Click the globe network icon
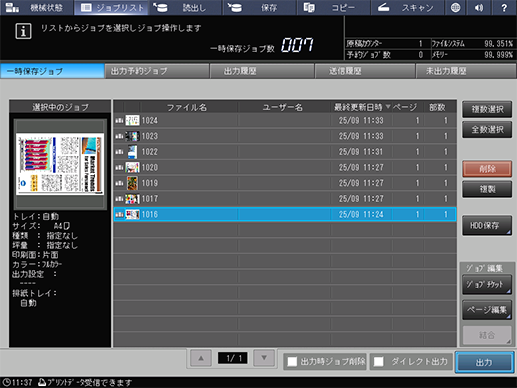 pyautogui.click(x=455, y=8)
